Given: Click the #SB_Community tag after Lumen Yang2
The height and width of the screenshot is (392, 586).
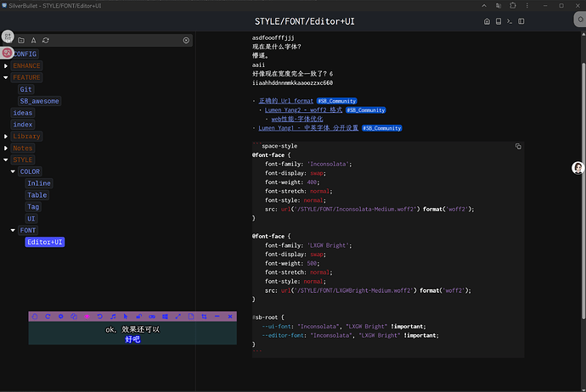Looking at the screenshot, I should coord(366,109).
